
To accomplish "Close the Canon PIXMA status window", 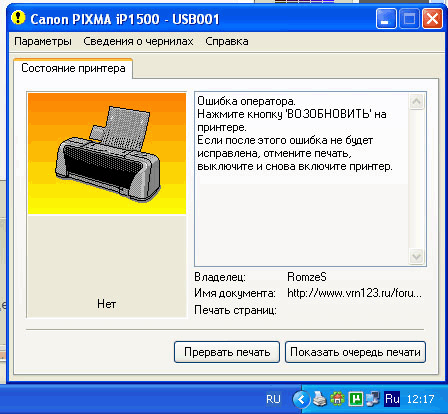I will [432, 19].
